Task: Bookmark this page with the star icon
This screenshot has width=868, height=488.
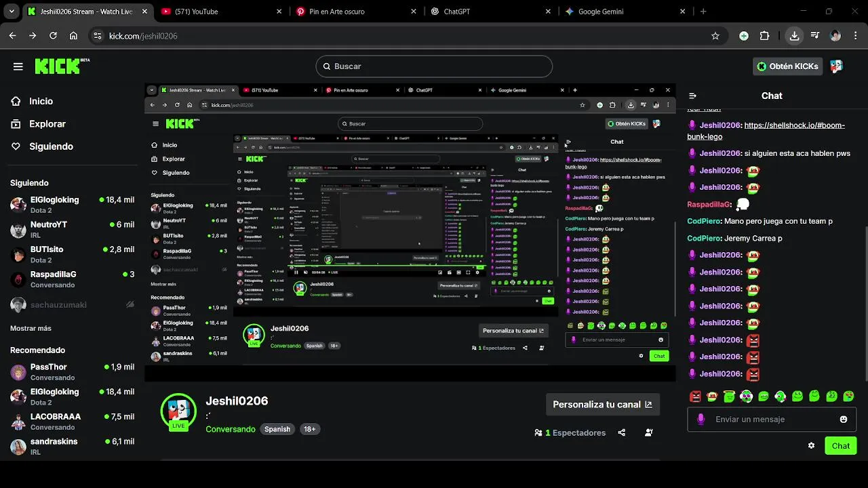Action: coord(715,36)
